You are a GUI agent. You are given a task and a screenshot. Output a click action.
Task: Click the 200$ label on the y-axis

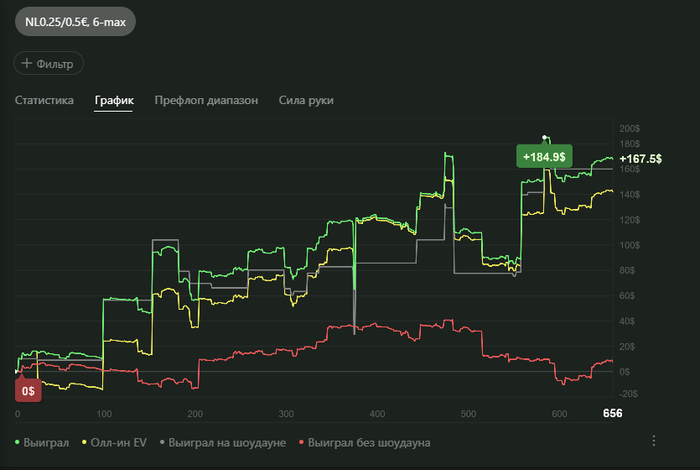tap(630, 129)
